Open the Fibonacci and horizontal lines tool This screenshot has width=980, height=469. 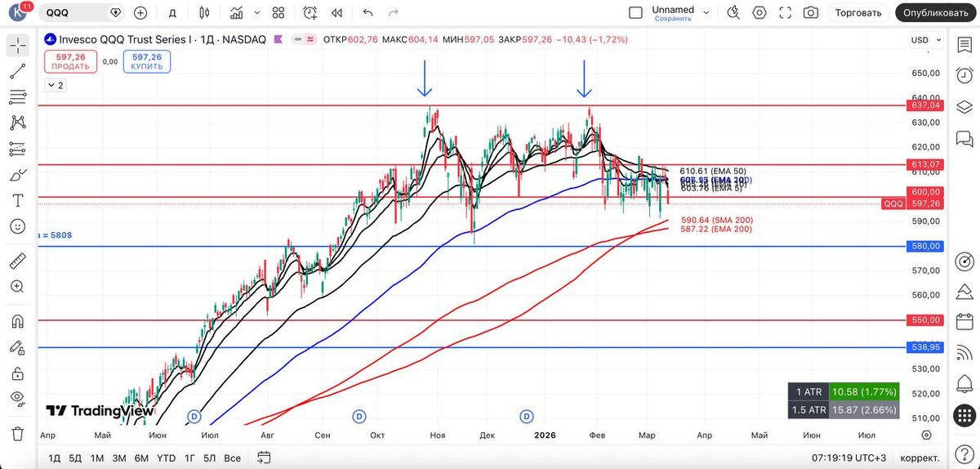click(18, 96)
